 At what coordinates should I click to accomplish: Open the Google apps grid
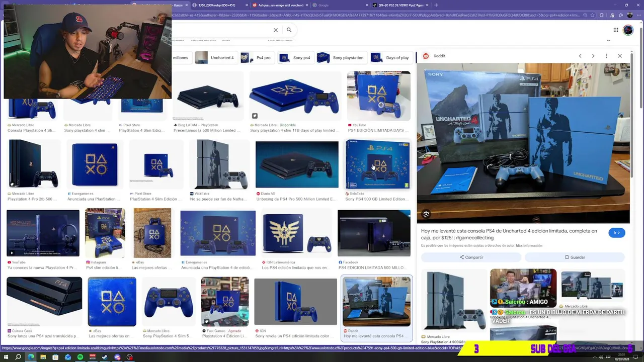point(616,30)
